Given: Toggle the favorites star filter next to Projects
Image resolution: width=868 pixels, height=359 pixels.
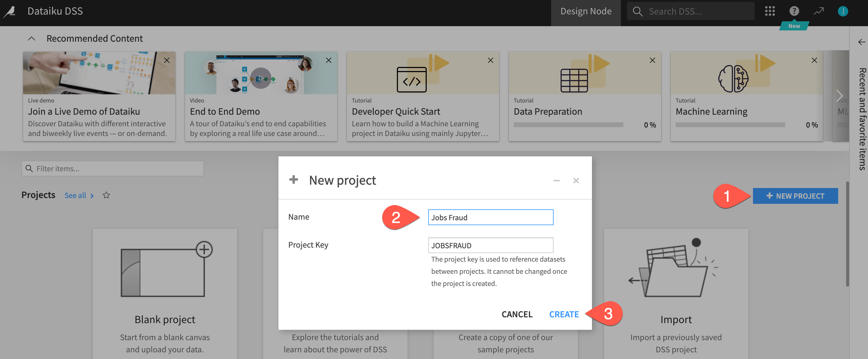Looking at the screenshot, I should pos(106,195).
